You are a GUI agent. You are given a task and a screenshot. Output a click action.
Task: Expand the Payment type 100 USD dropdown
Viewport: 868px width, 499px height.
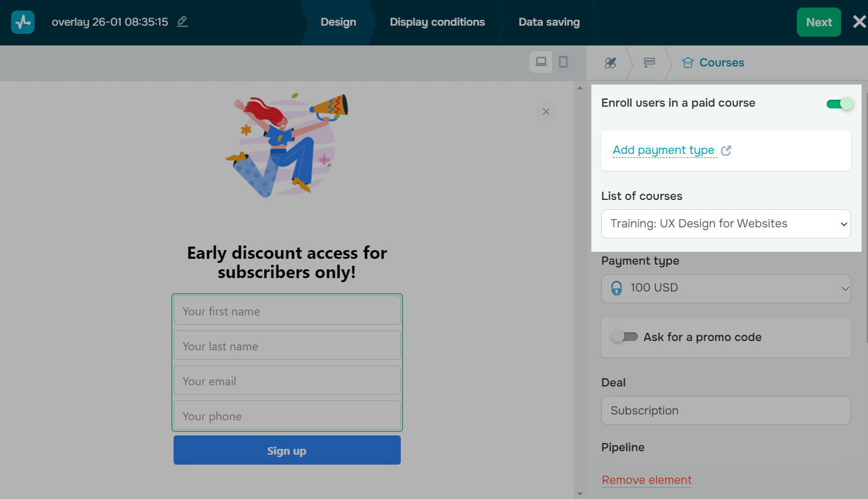pos(726,288)
